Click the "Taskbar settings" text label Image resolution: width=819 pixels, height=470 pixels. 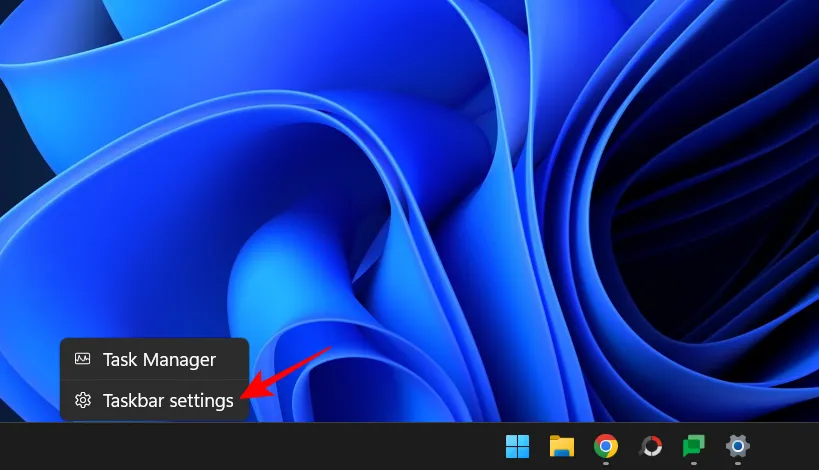coord(168,401)
